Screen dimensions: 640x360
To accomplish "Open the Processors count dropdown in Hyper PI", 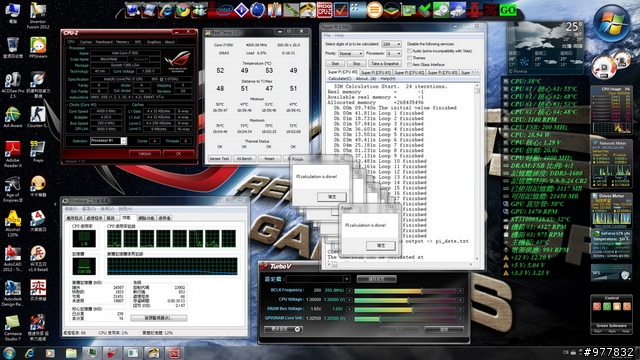I will [394, 53].
